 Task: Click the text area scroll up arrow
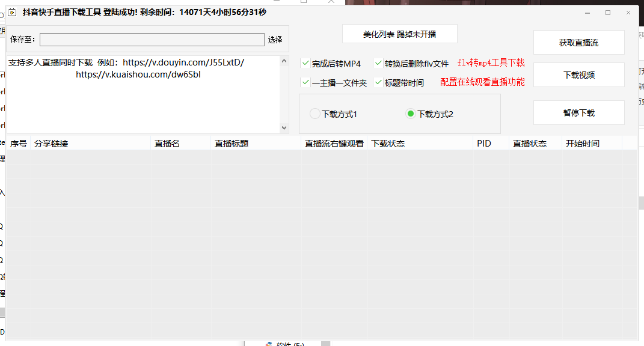tap(284, 61)
